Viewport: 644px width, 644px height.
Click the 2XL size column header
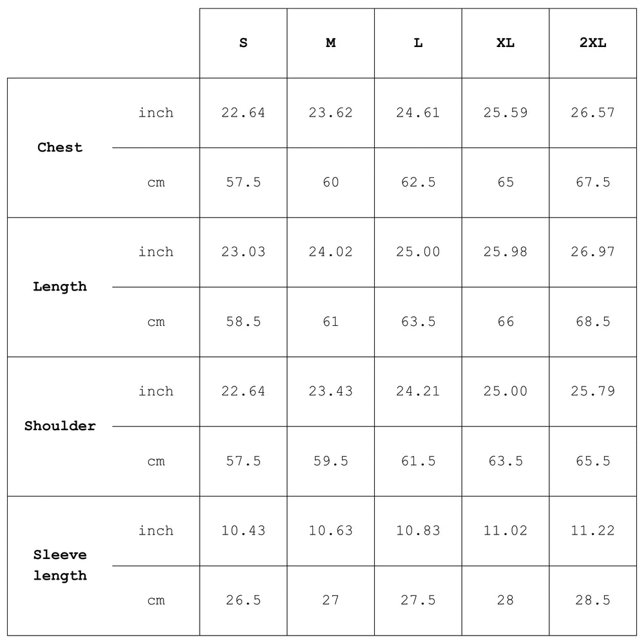[x=592, y=43]
